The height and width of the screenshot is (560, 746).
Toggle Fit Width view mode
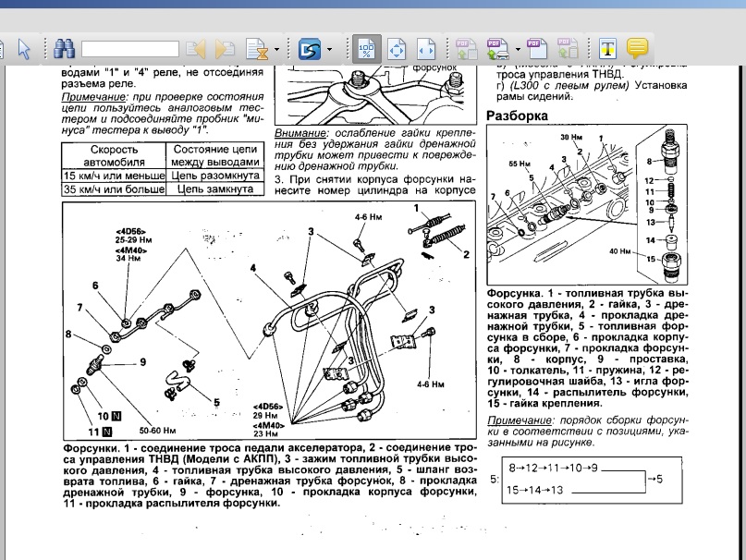tap(425, 48)
